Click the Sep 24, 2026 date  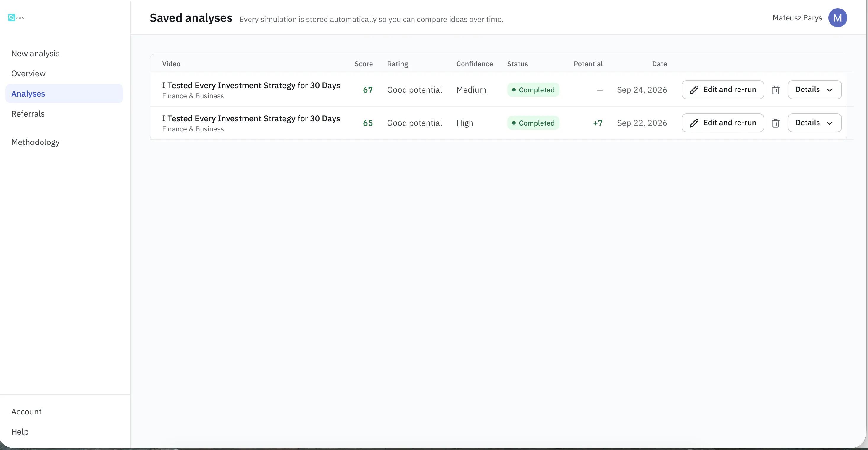click(642, 90)
